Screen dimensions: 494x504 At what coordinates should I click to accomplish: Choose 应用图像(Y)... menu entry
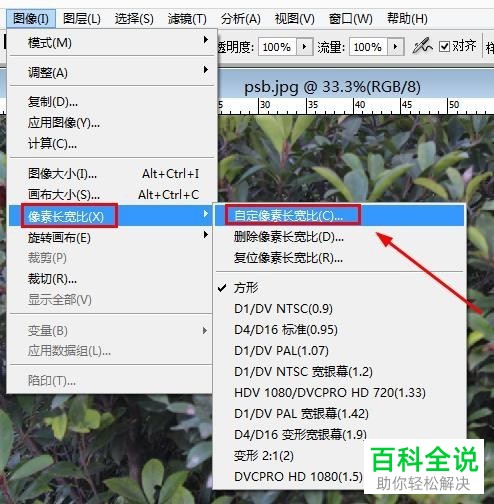(x=112, y=123)
